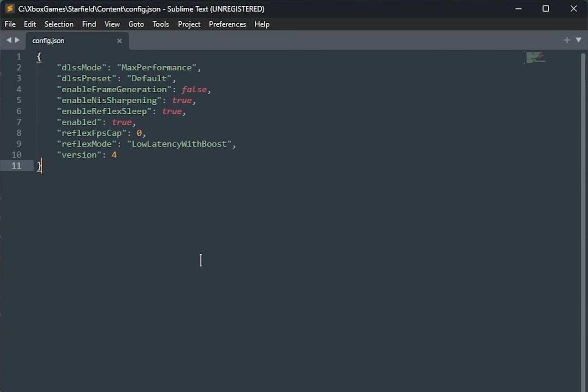Image resolution: width=588 pixels, height=392 pixels.
Task: Switch to the config.json tab
Action: pyautogui.click(x=48, y=40)
